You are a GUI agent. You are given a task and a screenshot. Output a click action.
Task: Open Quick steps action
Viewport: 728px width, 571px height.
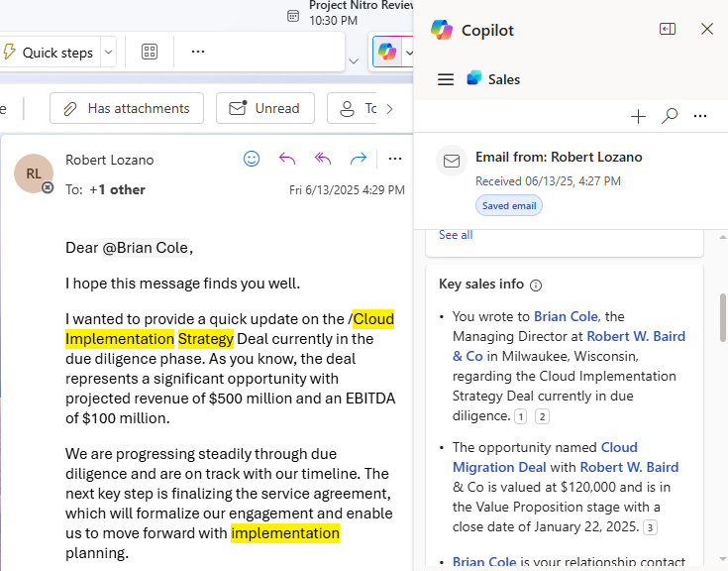point(49,52)
